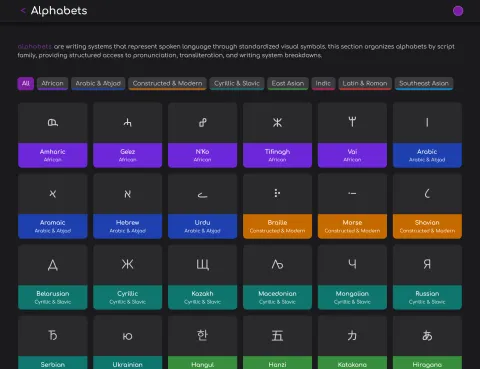Viewport: 480px width, 369px height.
Task: Select the All filter tab
Action: pyautogui.click(x=26, y=83)
